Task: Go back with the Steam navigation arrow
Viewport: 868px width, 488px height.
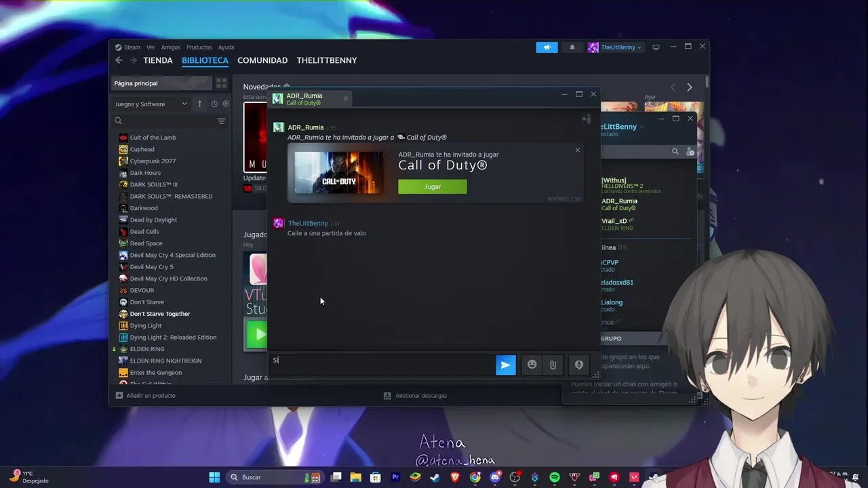Action: [x=119, y=60]
